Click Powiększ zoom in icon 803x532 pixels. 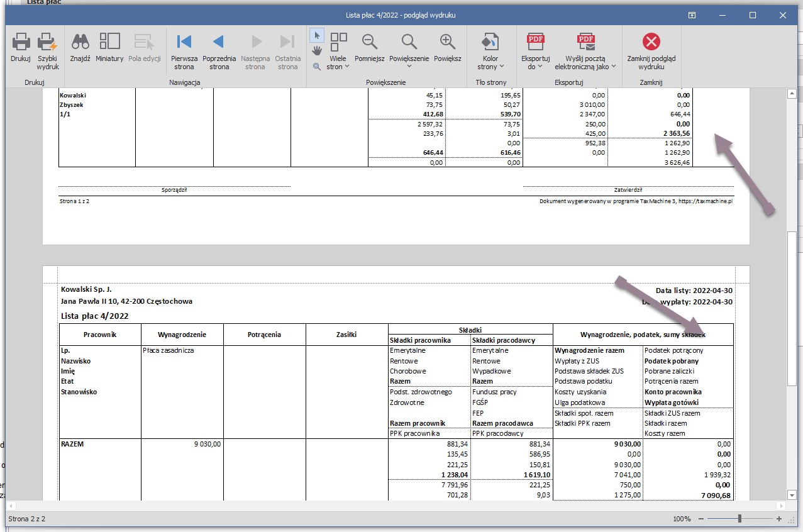[x=448, y=43]
